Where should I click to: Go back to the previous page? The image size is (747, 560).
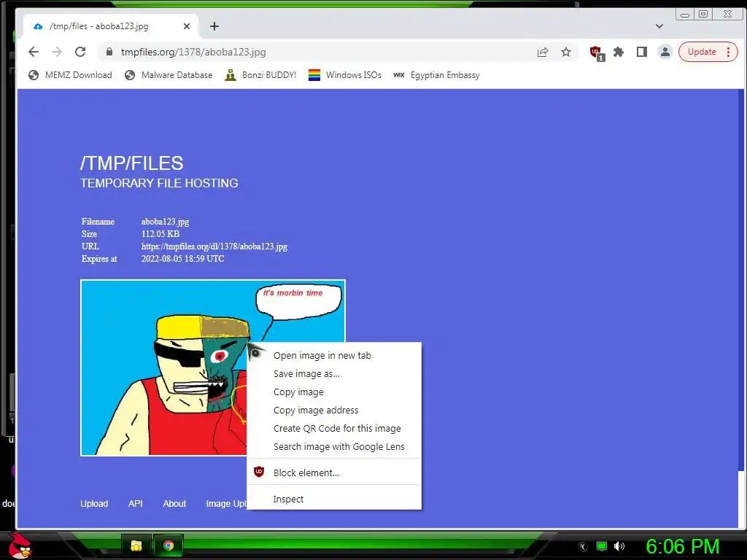point(34,52)
